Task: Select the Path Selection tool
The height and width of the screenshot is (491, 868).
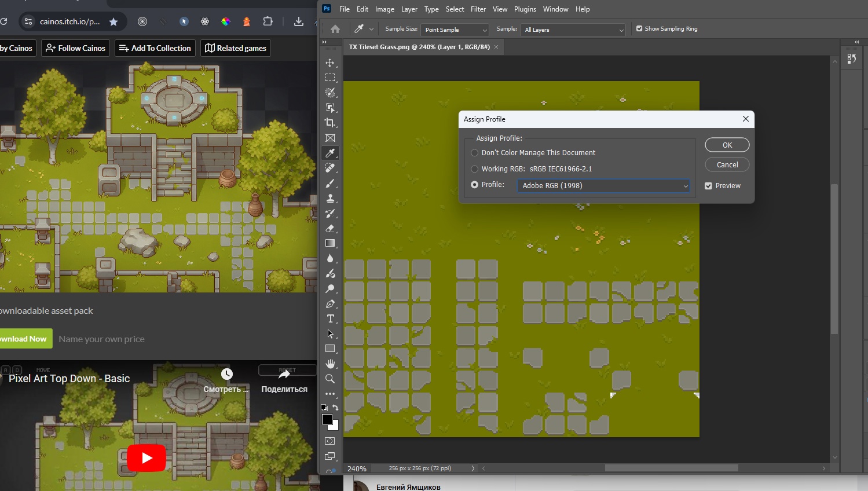Action: [x=330, y=334]
